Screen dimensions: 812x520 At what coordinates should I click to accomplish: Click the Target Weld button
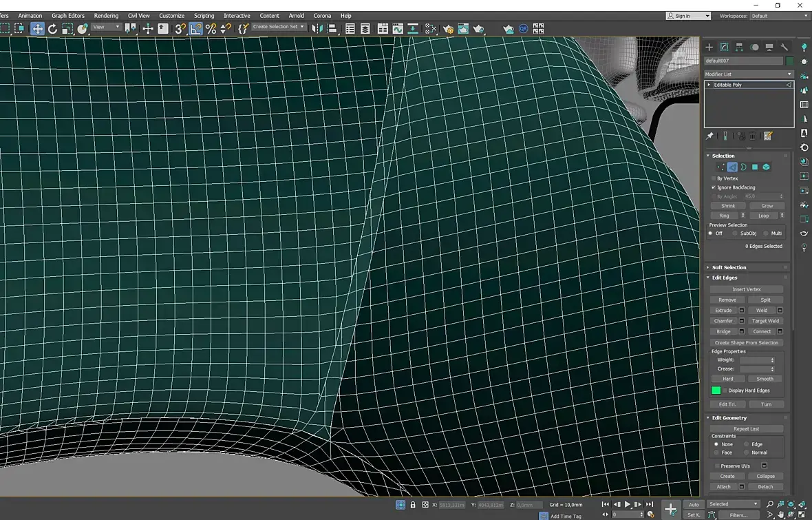[765, 321]
